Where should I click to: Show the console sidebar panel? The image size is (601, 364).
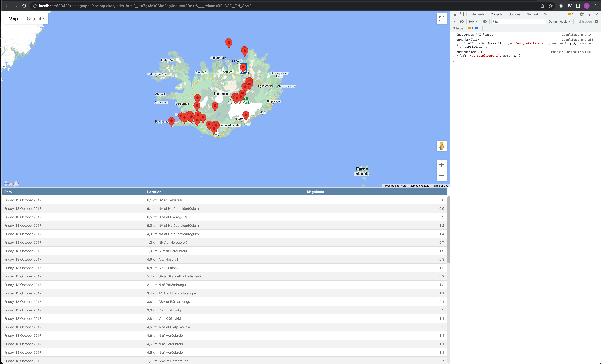click(454, 21)
